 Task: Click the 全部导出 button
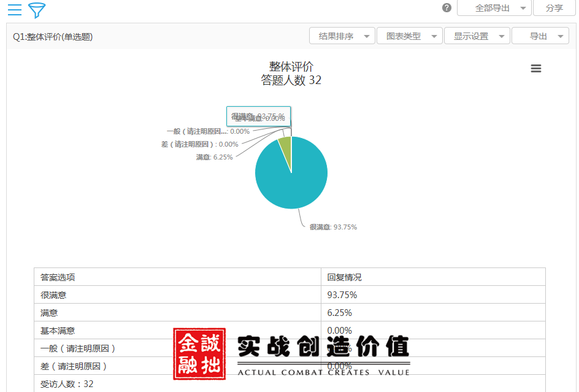point(493,8)
